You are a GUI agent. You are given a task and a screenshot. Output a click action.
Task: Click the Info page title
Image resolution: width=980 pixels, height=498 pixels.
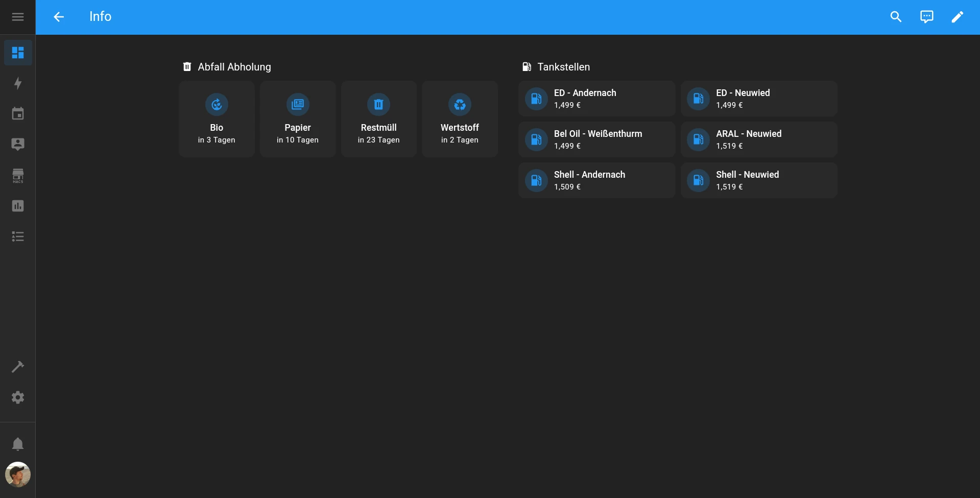click(x=100, y=17)
